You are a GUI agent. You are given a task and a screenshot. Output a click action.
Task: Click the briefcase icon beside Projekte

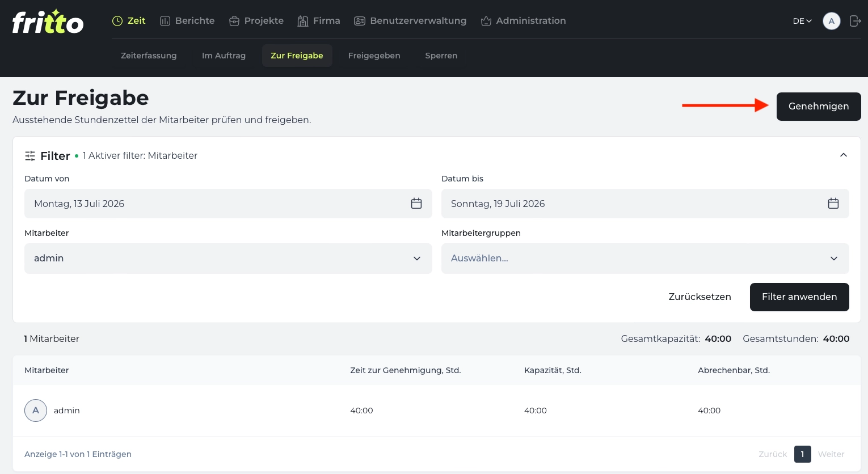pyautogui.click(x=234, y=21)
